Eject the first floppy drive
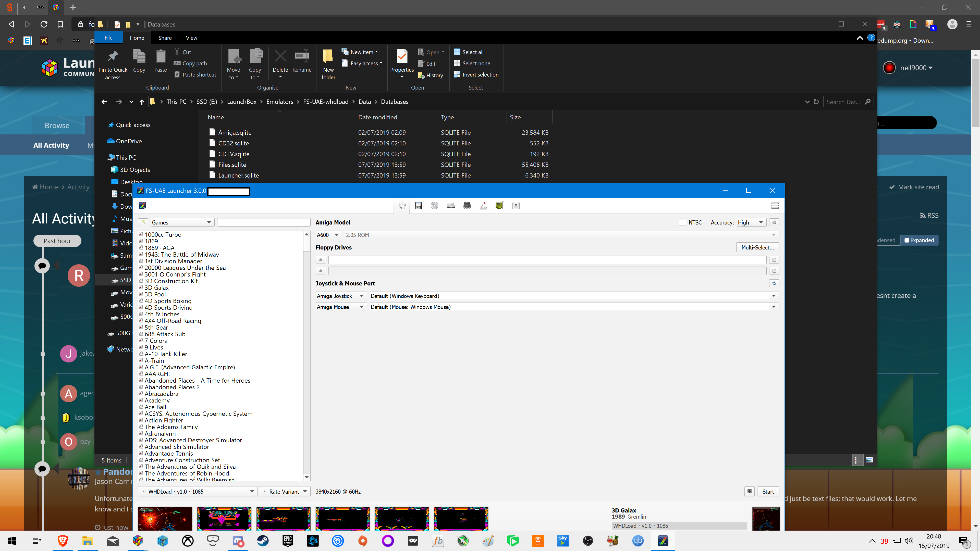The height and width of the screenshot is (551, 980). [x=321, y=260]
